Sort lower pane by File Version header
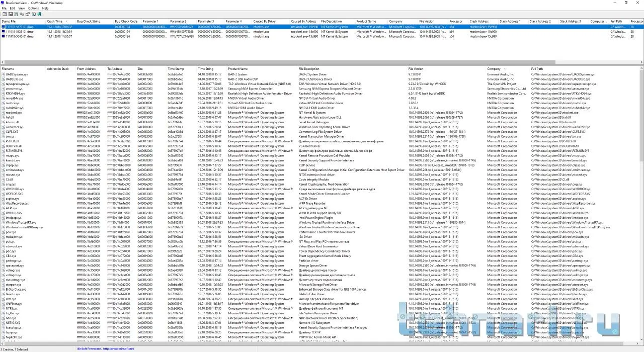This screenshot has width=644, height=352. [x=446, y=69]
